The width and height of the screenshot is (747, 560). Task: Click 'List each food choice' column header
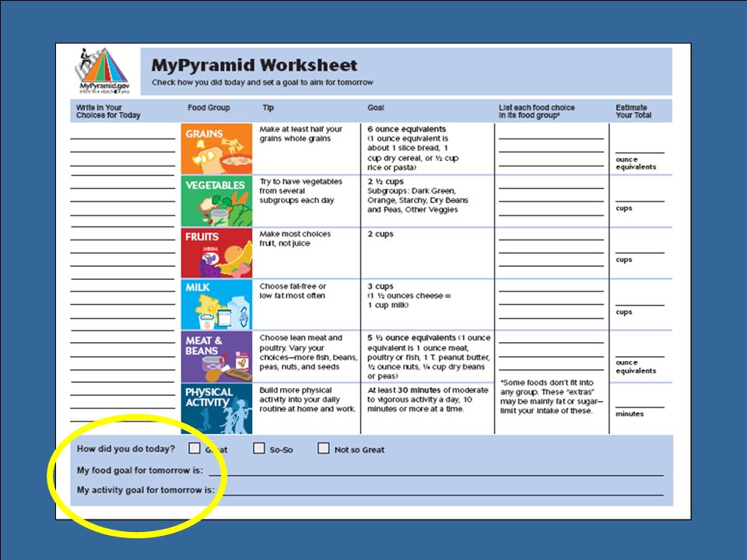537,111
